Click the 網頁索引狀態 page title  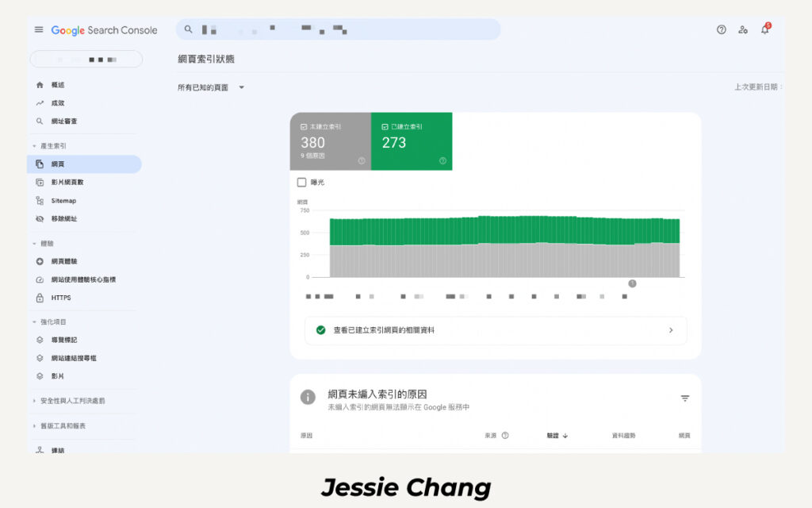pos(206,59)
